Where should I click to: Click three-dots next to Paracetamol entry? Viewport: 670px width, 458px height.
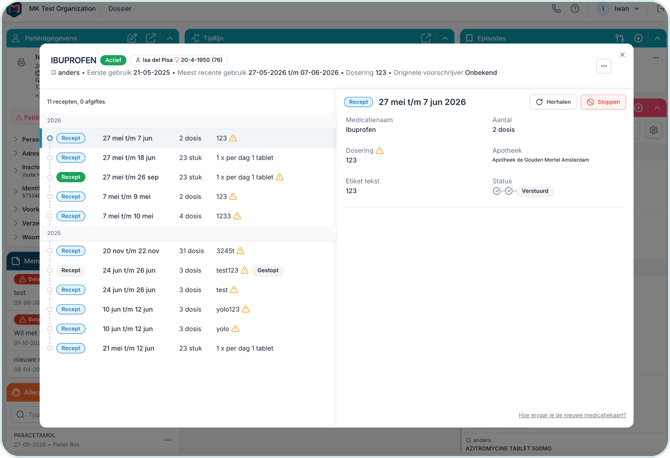pos(168,440)
